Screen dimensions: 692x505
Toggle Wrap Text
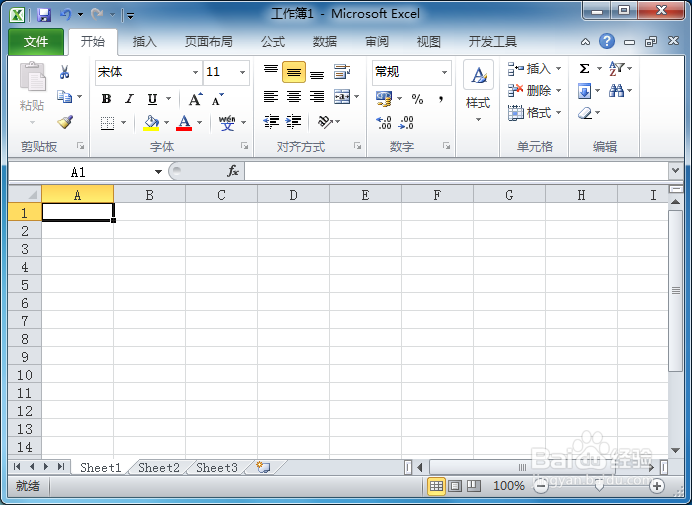click(342, 72)
